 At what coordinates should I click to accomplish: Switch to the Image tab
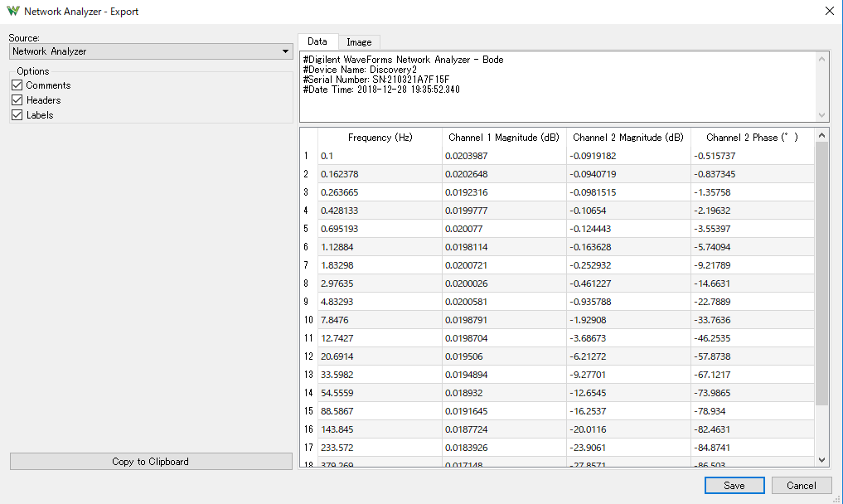pos(359,42)
